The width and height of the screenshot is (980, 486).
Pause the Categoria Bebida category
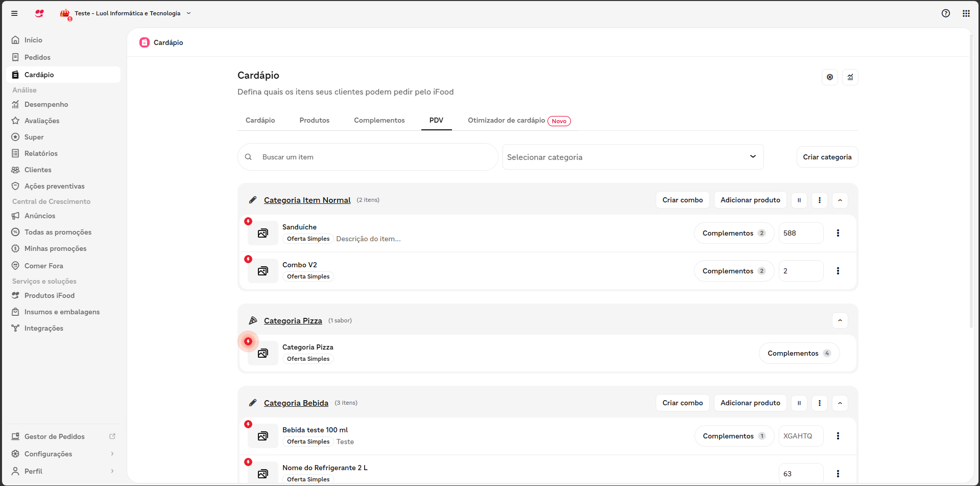799,403
